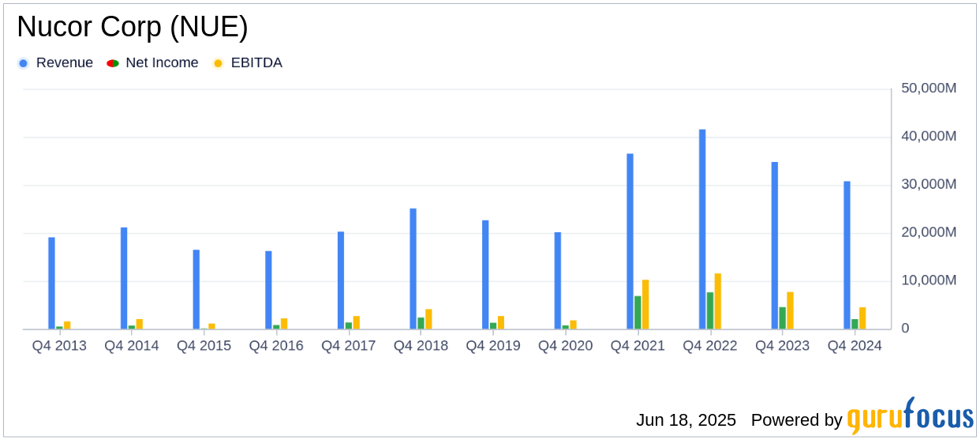Click the Nucor Corp (NUE) chart title
Image resolution: width=980 pixels, height=440 pixels.
click(x=133, y=27)
